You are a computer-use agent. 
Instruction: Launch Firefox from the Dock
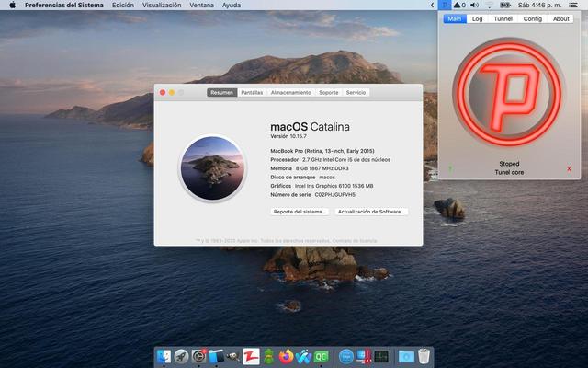(x=286, y=356)
